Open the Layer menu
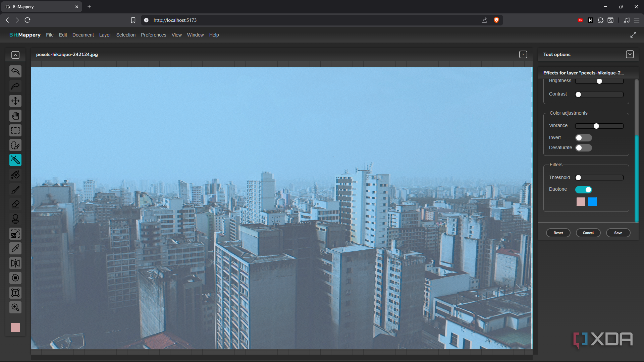The height and width of the screenshot is (362, 644). 105,35
